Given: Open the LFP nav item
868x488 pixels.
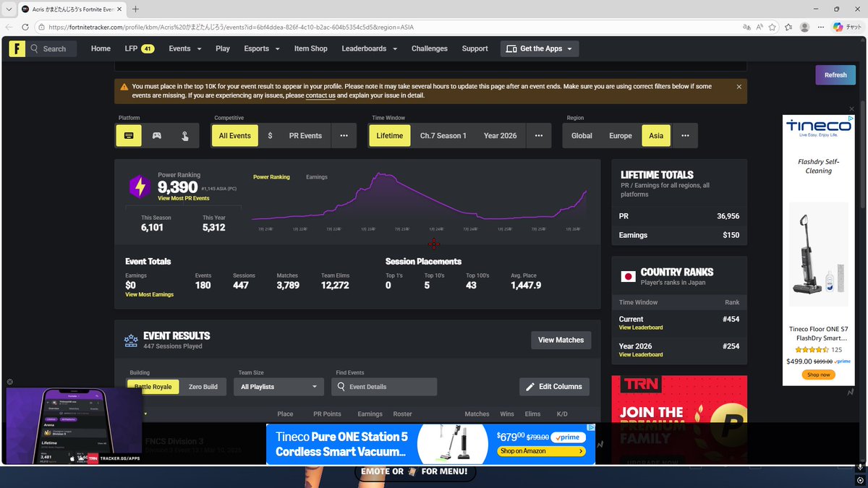Looking at the screenshot, I should coord(139,48).
